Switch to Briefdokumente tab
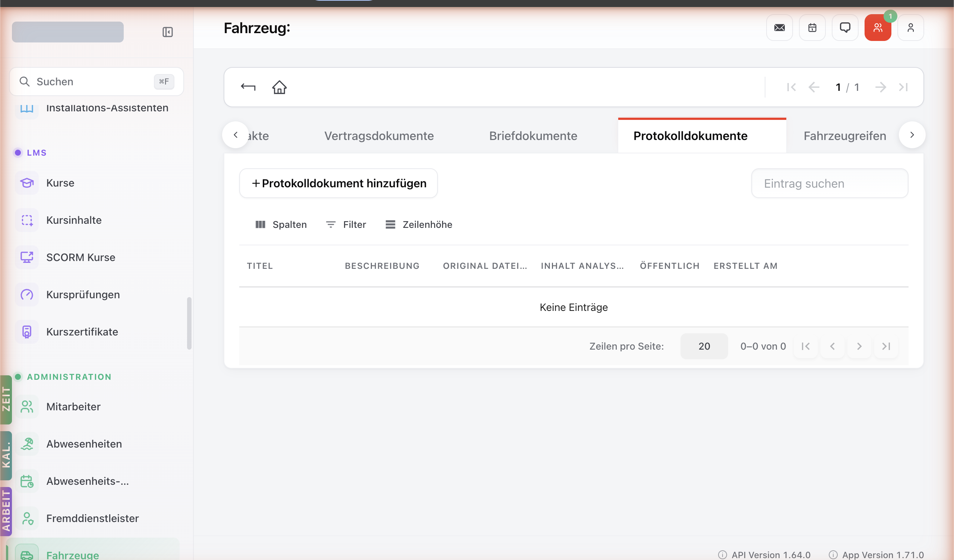Viewport: 954px width, 560px height. (x=533, y=136)
